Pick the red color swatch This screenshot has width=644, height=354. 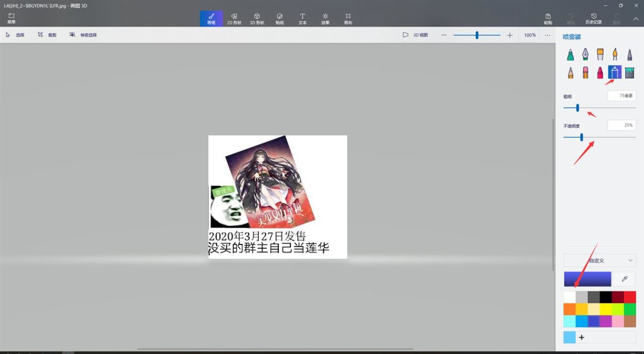click(x=630, y=297)
